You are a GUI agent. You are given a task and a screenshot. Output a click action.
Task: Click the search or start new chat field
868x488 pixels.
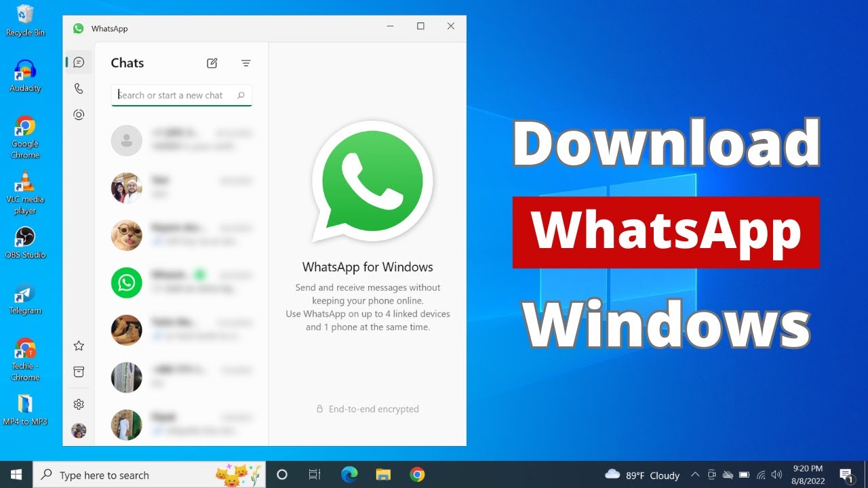pos(181,96)
